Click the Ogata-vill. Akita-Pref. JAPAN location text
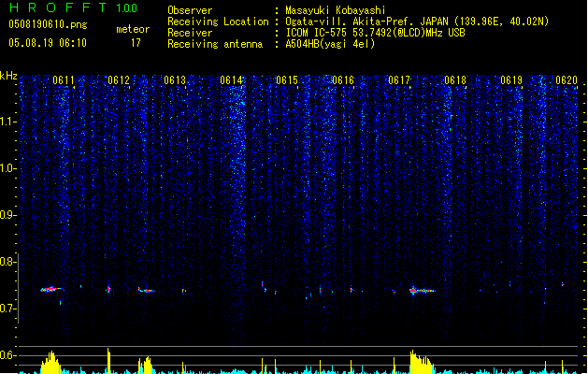The width and height of the screenshot is (588, 374). coord(417,22)
